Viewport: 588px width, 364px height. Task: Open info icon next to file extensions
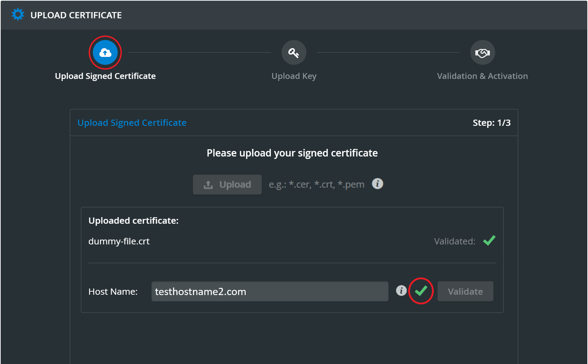[377, 184]
